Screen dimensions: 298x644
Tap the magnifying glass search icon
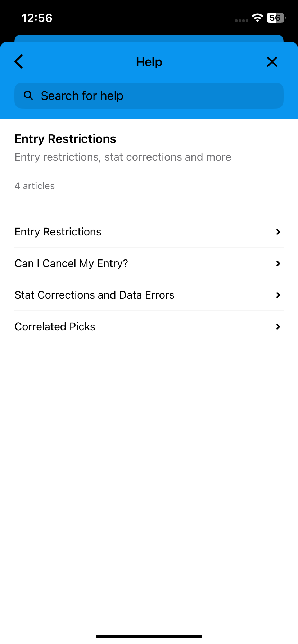tap(28, 95)
